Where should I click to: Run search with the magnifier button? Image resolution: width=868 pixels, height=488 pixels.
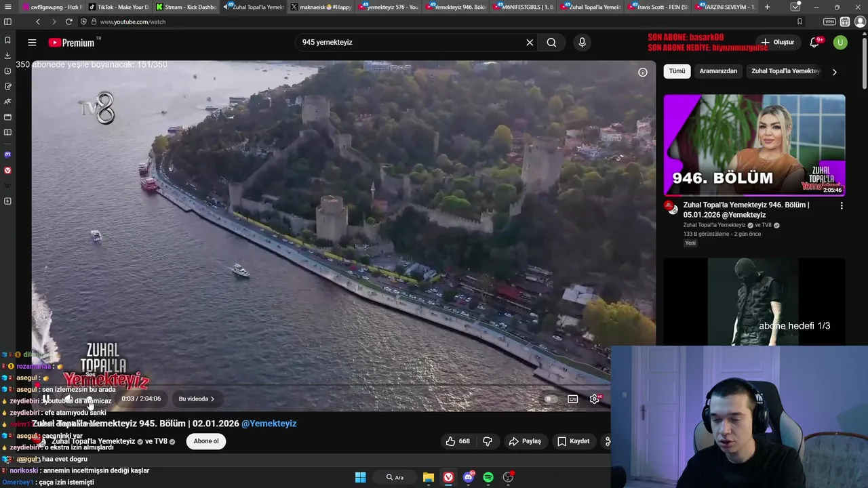[551, 43]
